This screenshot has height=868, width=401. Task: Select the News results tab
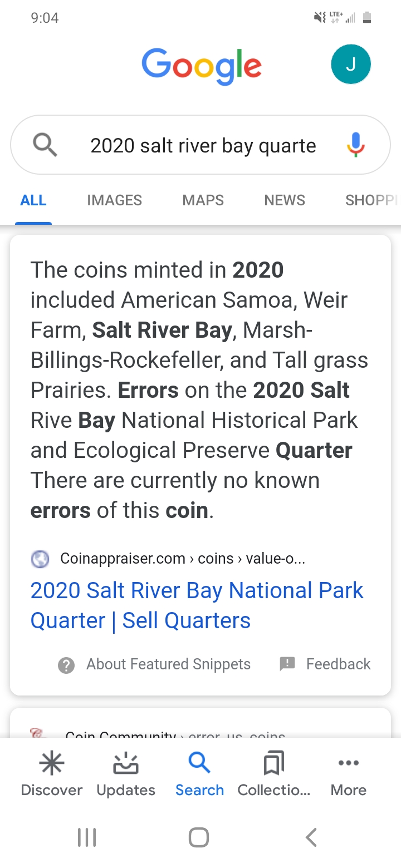(x=285, y=200)
